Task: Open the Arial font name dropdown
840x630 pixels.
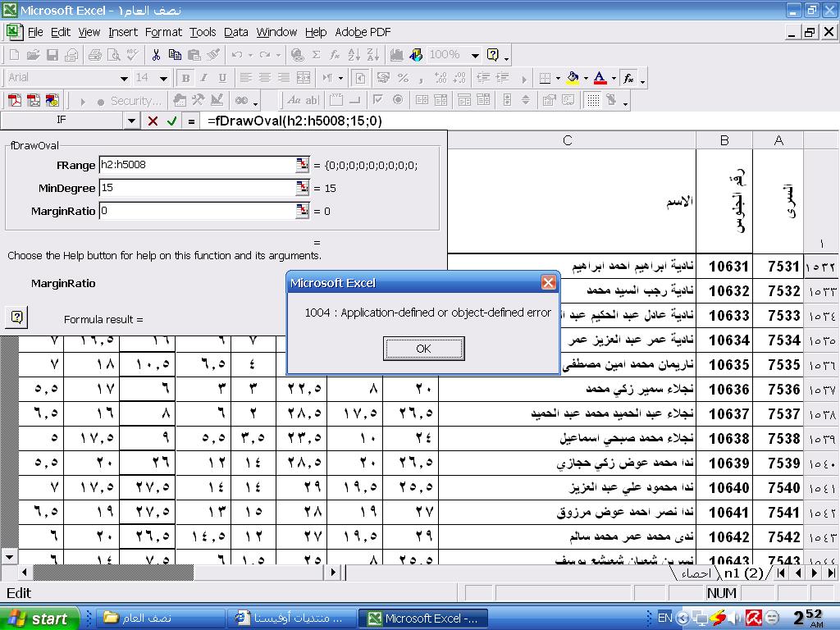Action: (x=124, y=78)
